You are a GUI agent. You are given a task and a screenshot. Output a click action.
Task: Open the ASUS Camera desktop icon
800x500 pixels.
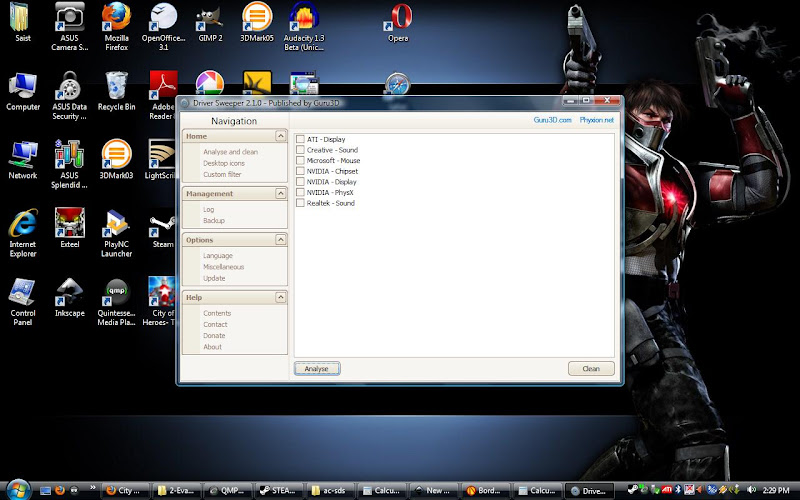(x=69, y=27)
